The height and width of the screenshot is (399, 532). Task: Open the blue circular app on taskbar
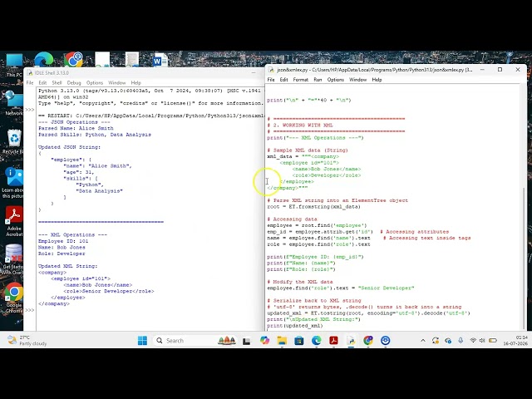386,340
